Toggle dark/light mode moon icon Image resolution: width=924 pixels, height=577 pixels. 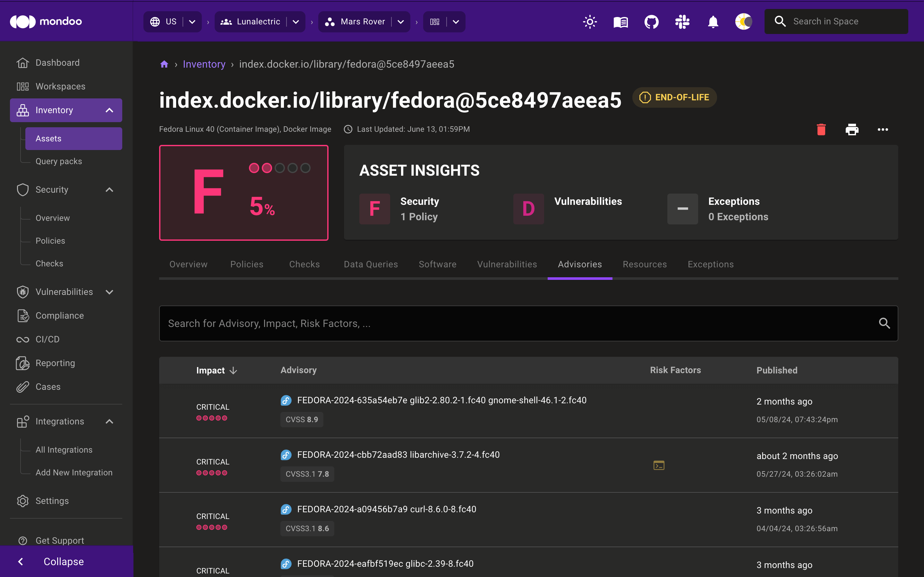click(x=743, y=21)
